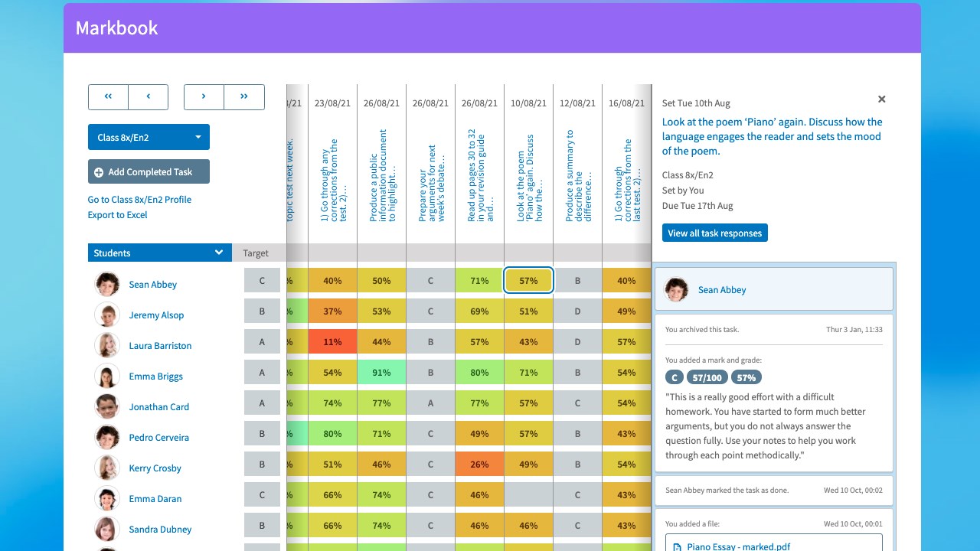The image size is (980, 551).
Task: Open 16/08/21 corrections task column header
Action: [626, 181]
